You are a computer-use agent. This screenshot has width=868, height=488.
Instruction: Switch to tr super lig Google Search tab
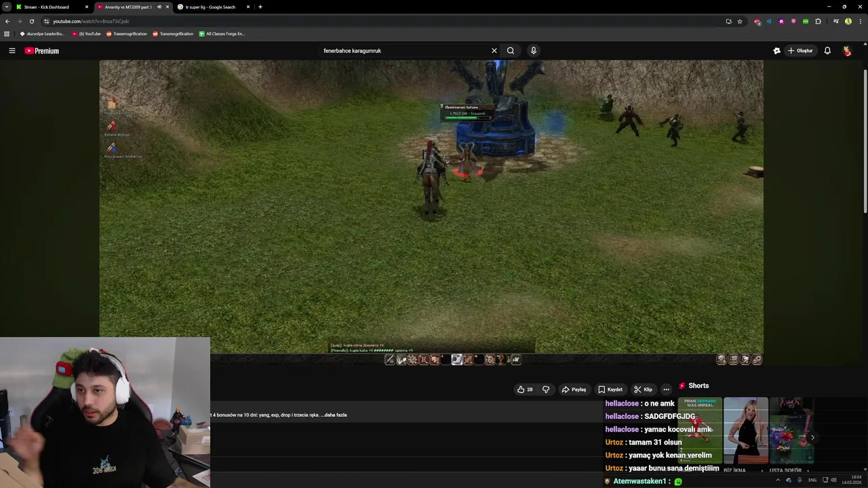click(212, 7)
